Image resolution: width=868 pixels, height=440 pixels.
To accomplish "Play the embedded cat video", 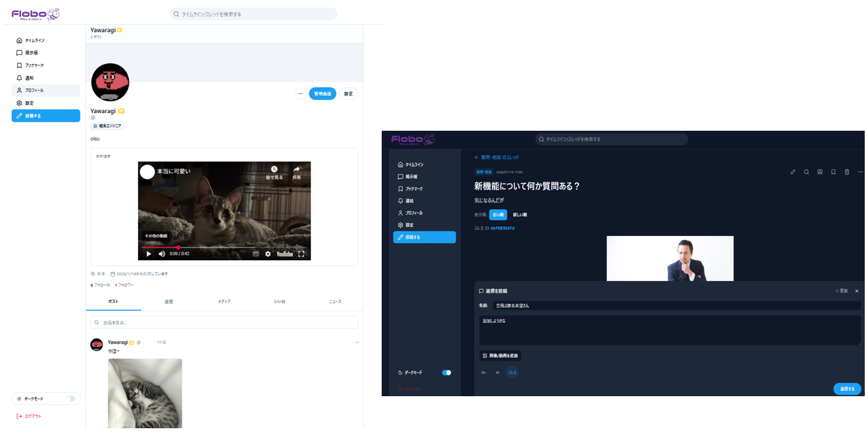I will [x=149, y=254].
